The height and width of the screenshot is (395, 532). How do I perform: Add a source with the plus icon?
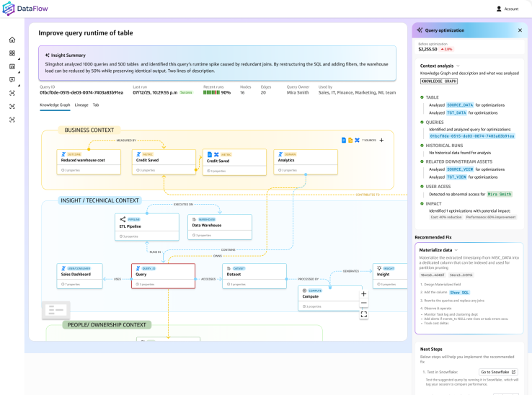(381, 140)
